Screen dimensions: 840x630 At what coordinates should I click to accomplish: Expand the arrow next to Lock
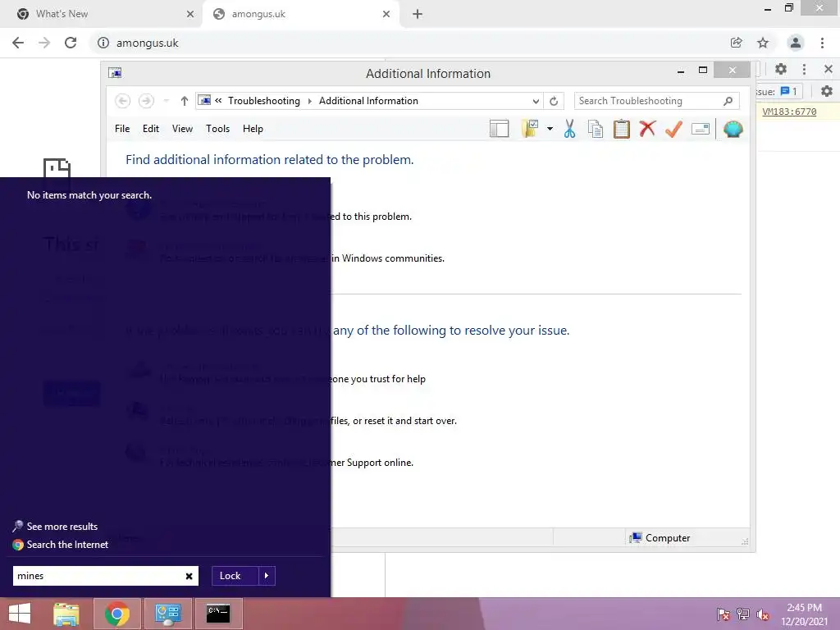[x=267, y=576]
